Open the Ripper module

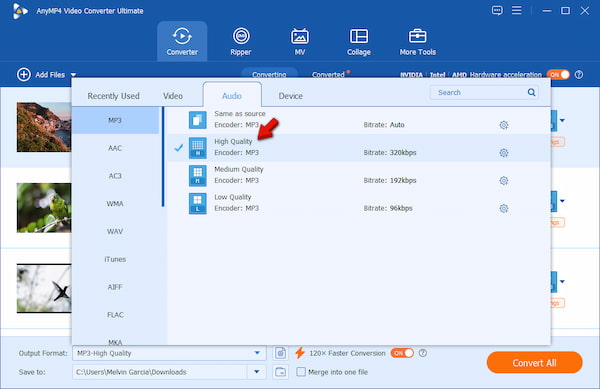(x=241, y=41)
